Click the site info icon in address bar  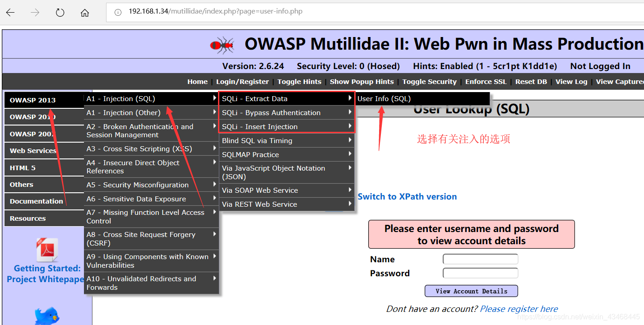pyautogui.click(x=118, y=12)
